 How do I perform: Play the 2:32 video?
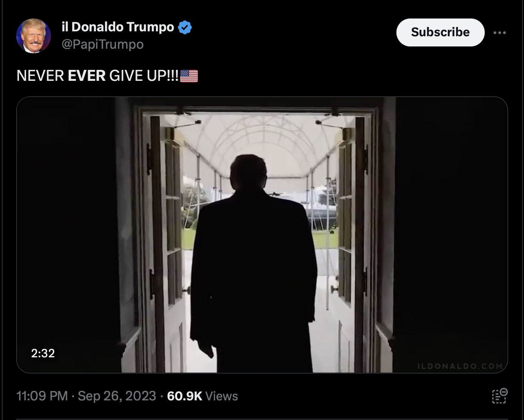point(262,235)
